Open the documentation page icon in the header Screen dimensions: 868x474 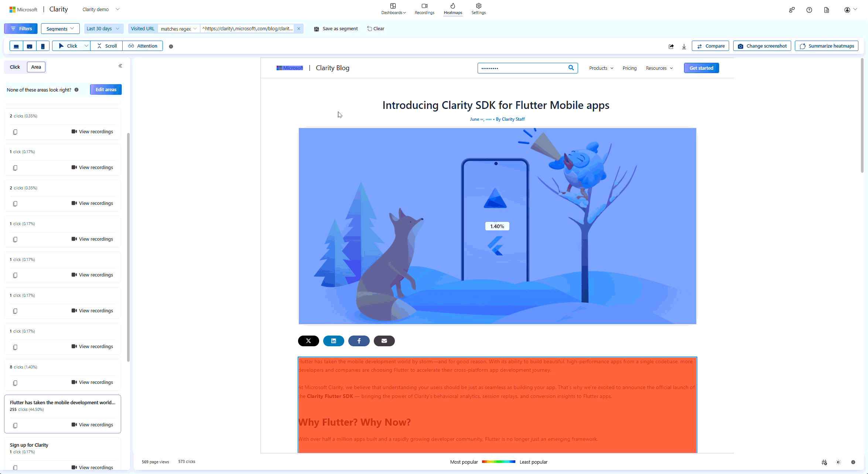827,10
